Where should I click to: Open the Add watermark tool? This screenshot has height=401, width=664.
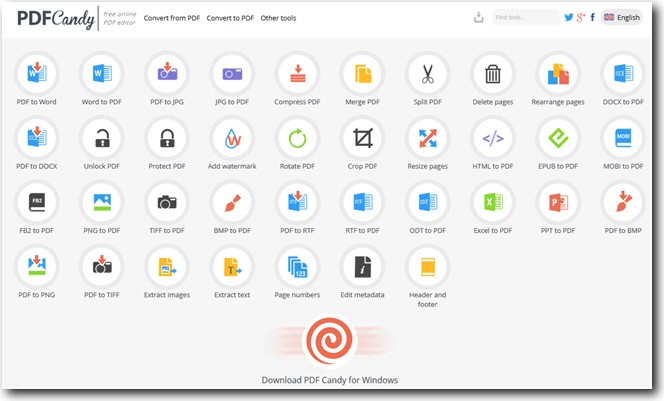click(232, 137)
